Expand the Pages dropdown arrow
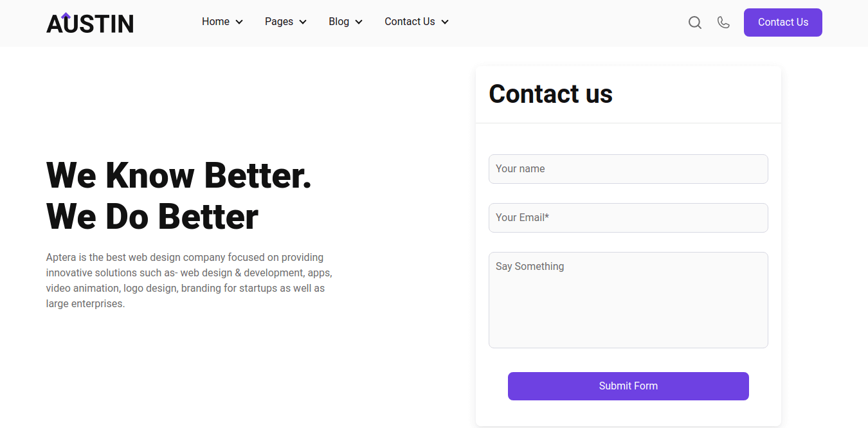The image size is (868, 428). click(x=303, y=22)
